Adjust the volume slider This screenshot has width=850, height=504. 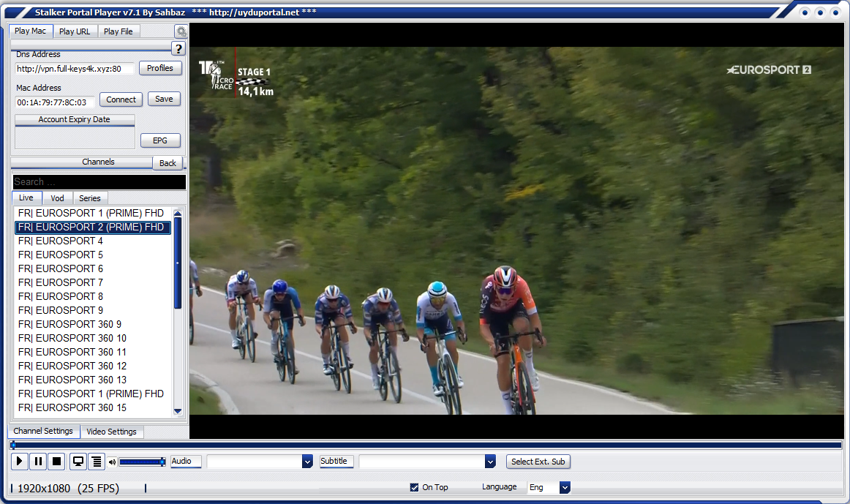click(x=142, y=462)
